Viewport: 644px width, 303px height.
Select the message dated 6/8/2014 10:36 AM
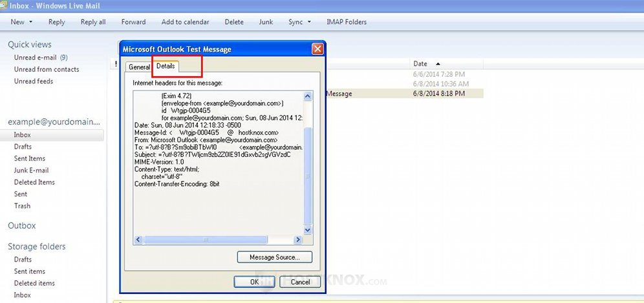tap(441, 84)
